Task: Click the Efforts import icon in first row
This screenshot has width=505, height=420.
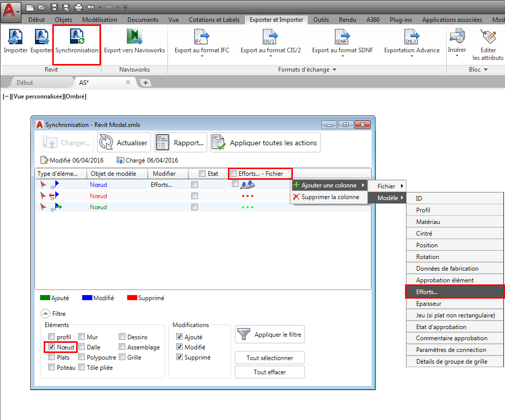Action: point(248,184)
